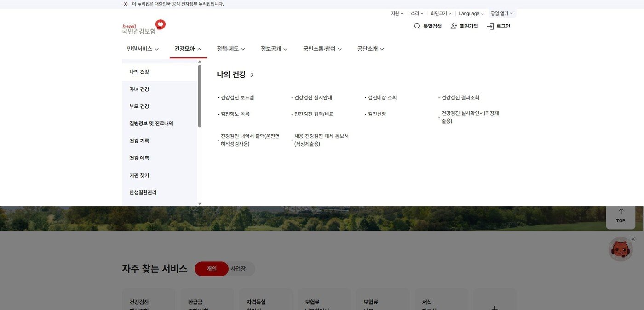
Task: Expand the 지원 dropdown
Action: click(397, 13)
